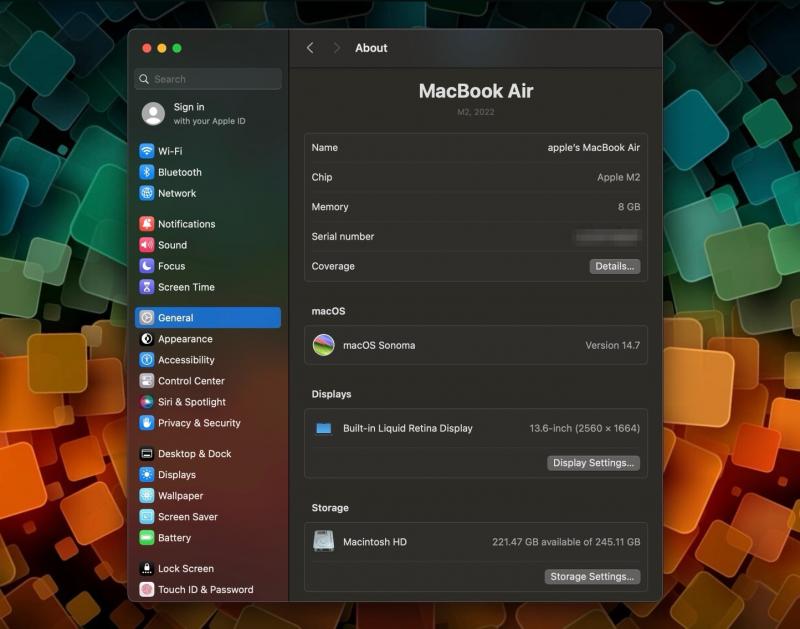Open the Wallpaper icon
800x629 pixels.
[x=147, y=495]
